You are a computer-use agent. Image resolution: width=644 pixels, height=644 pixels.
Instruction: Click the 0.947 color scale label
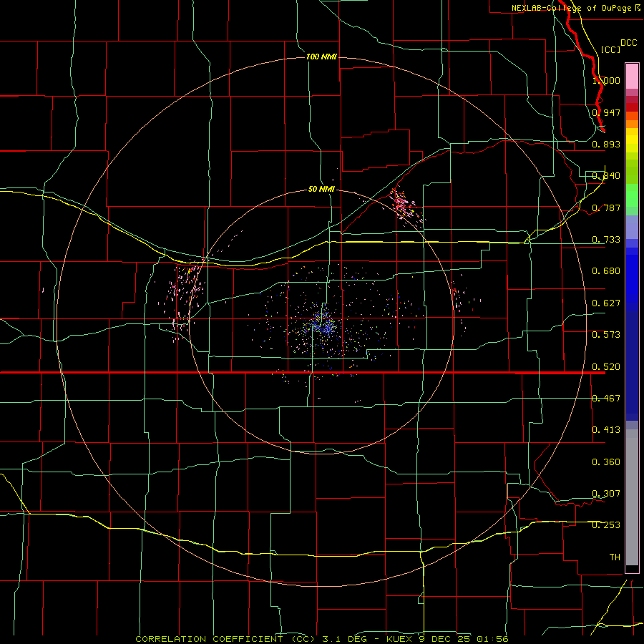click(x=606, y=112)
